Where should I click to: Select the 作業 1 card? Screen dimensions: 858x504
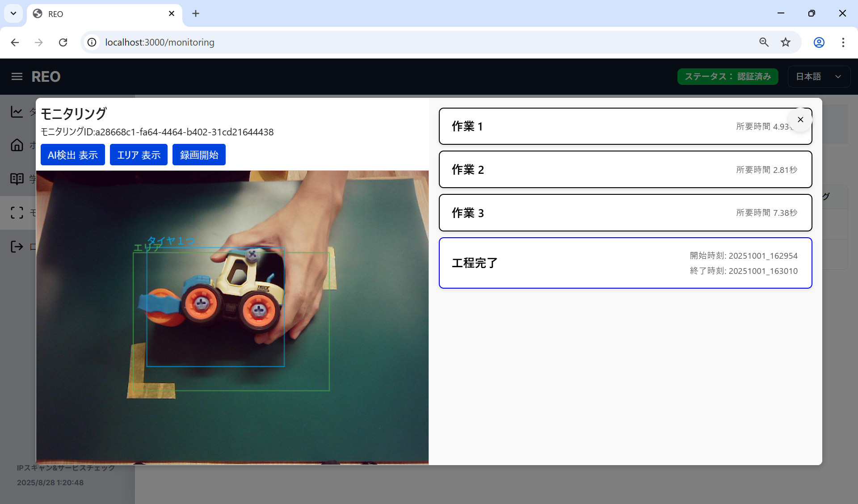click(581, 126)
